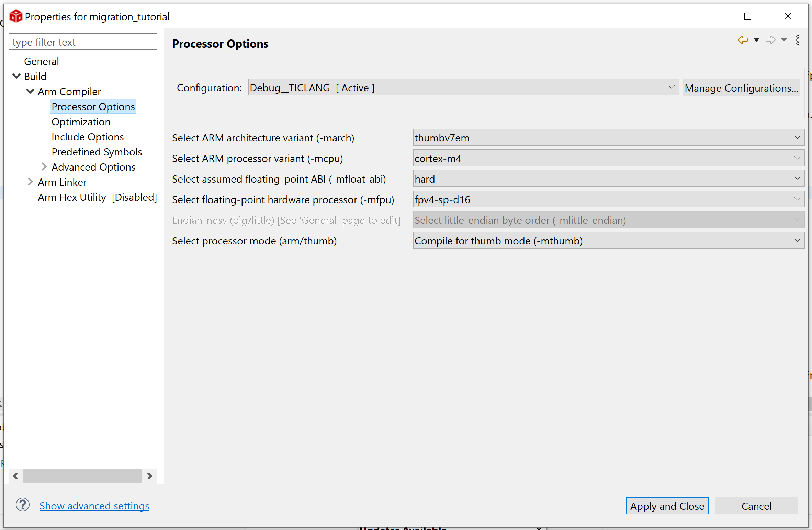Open the Configuration dropdown
Viewport: 812px width, 530px height.
(463, 88)
